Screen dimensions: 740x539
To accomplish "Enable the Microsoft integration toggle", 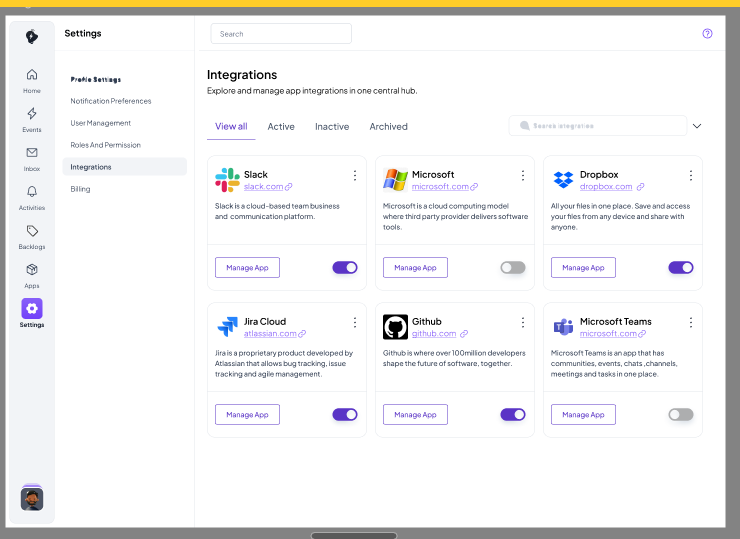I will click(x=513, y=268).
